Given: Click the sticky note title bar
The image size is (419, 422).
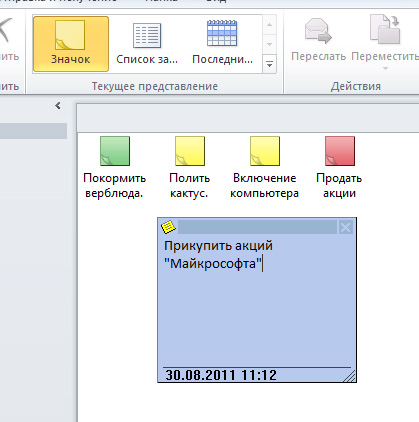Looking at the screenshot, I should click(257, 227).
